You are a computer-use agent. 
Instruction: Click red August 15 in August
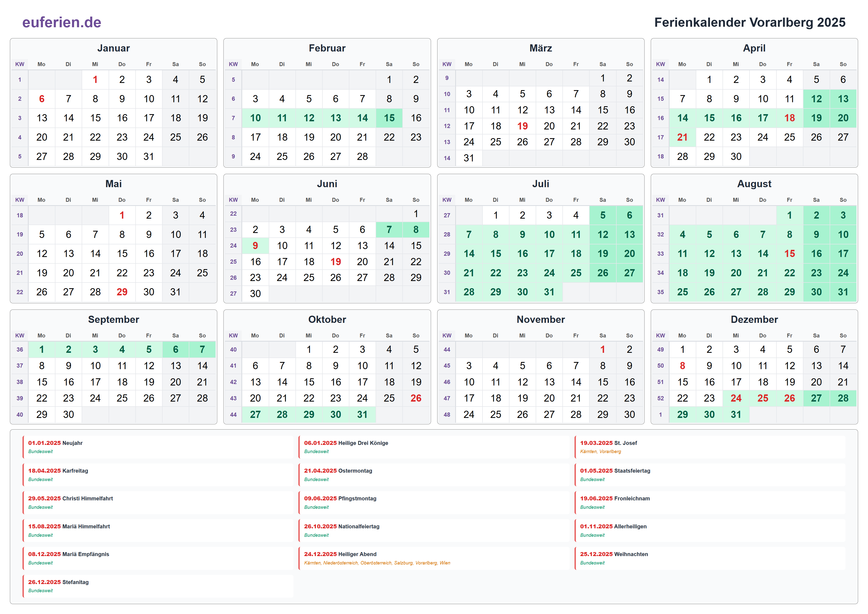789,254
